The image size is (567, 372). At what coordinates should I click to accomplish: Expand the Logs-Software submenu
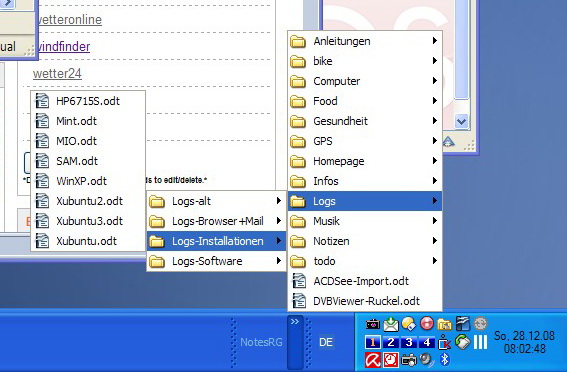click(x=216, y=261)
